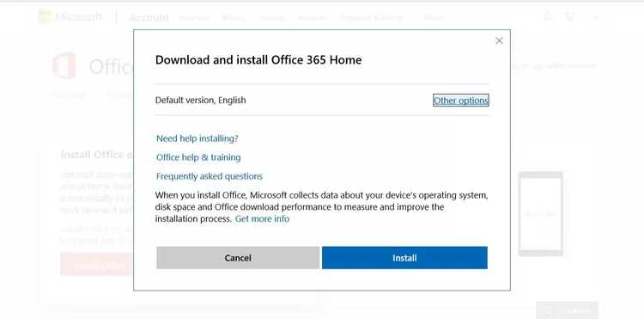The image size is (644, 319).
Task: Click the Office logo icon on background page
Action: pyautogui.click(x=64, y=65)
